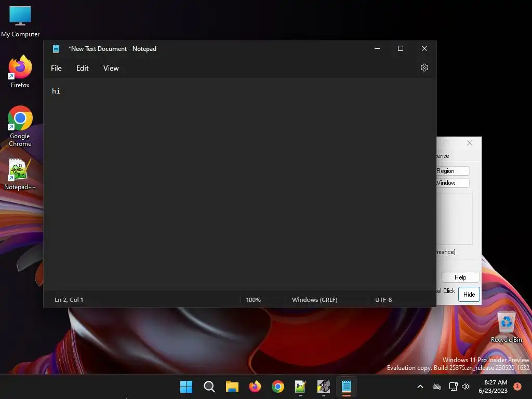The image size is (532, 399).
Task: Launch File Explorer from taskbar
Action: pos(232,387)
